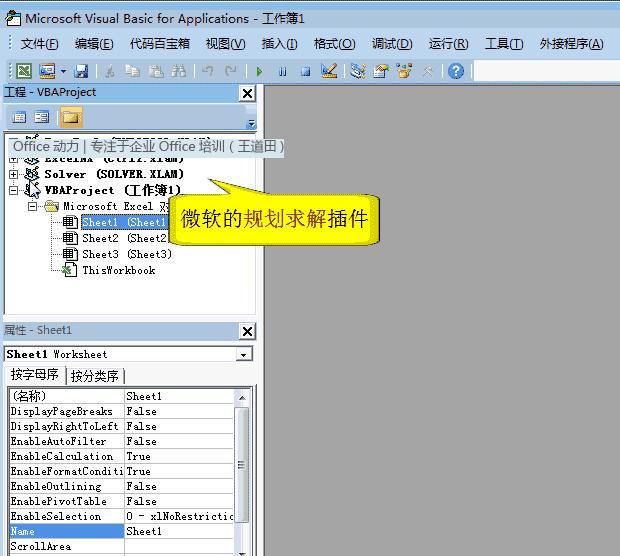
Task: Click project panel toolbar options arrow
Action: point(251,124)
